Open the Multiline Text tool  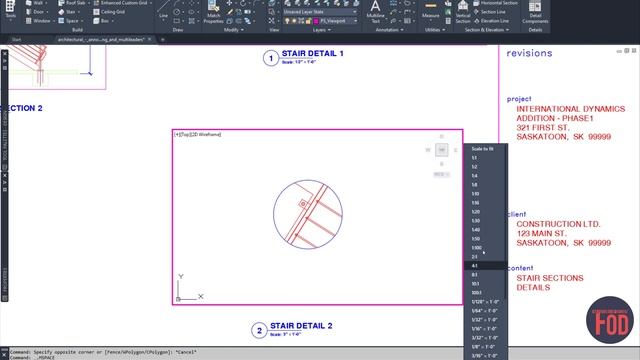coord(376,11)
